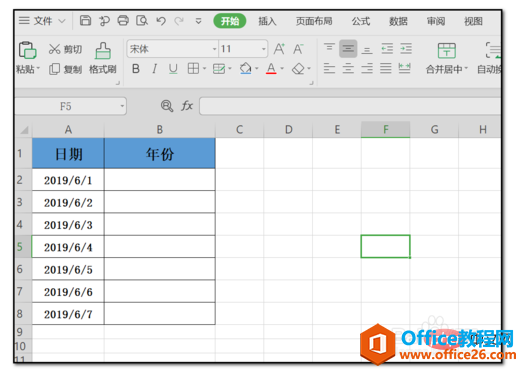
Task: Click the Cut (剪切) scissors button
Action: [65, 49]
